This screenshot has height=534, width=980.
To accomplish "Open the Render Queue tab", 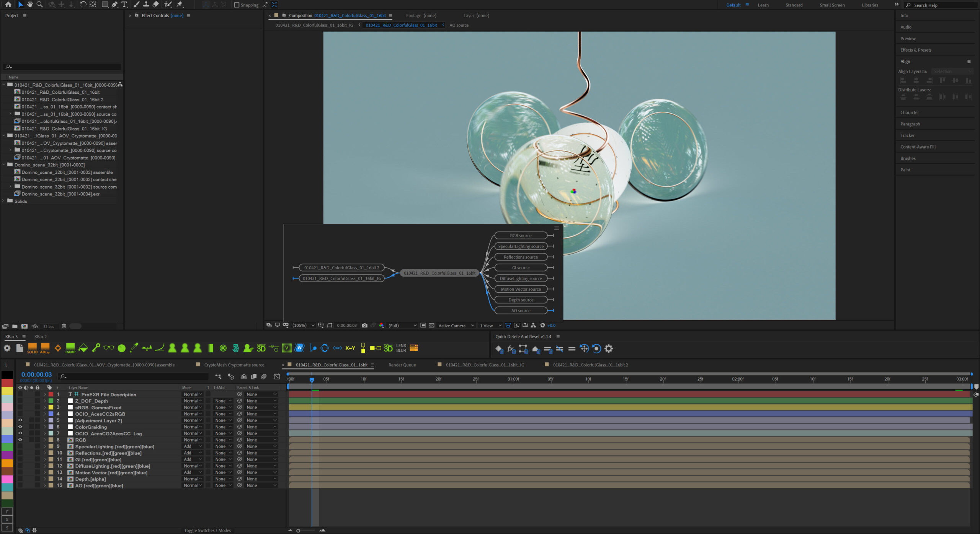I will [402, 365].
